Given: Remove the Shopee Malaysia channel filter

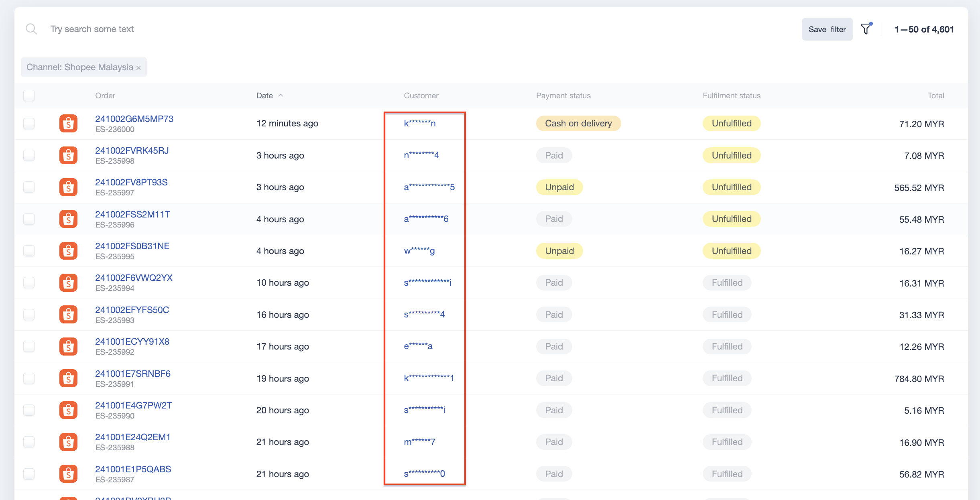Looking at the screenshot, I should tap(139, 67).
